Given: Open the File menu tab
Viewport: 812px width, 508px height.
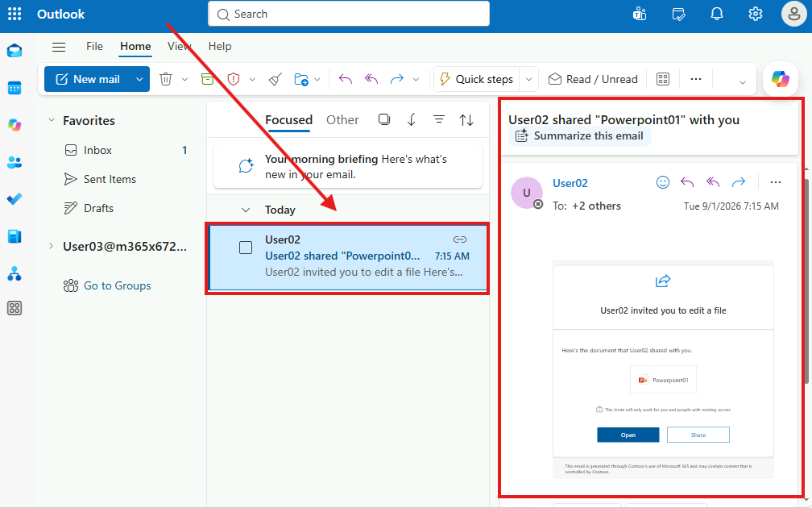Looking at the screenshot, I should pos(94,46).
